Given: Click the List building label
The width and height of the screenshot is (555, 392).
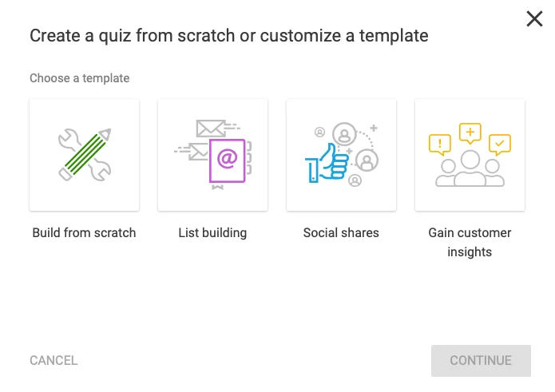Looking at the screenshot, I should point(212,233).
